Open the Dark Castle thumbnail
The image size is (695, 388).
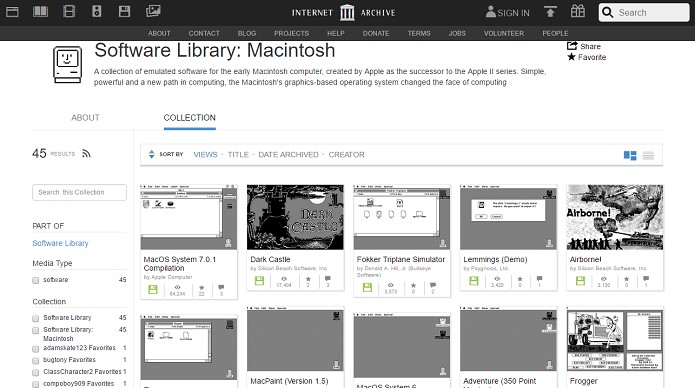pyautogui.click(x=295, y=217)
